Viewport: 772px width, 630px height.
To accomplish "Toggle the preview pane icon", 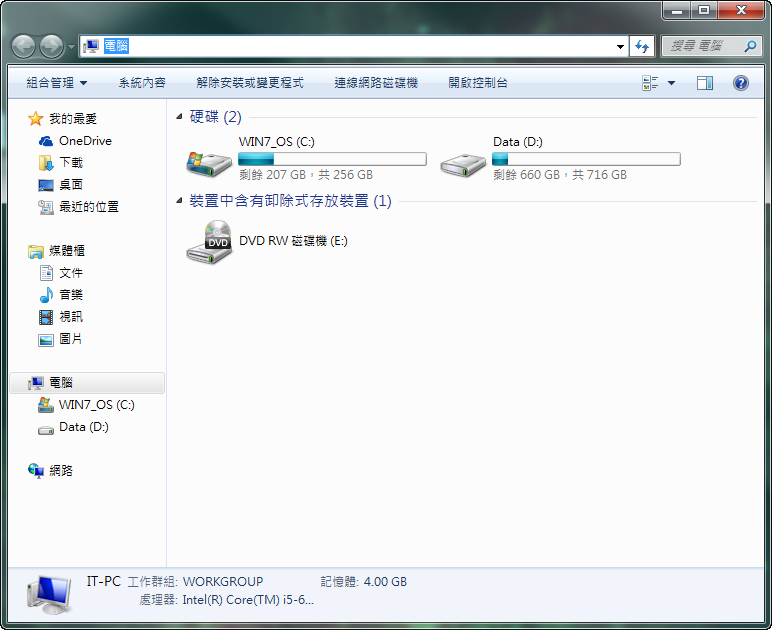I will [705, 83].
